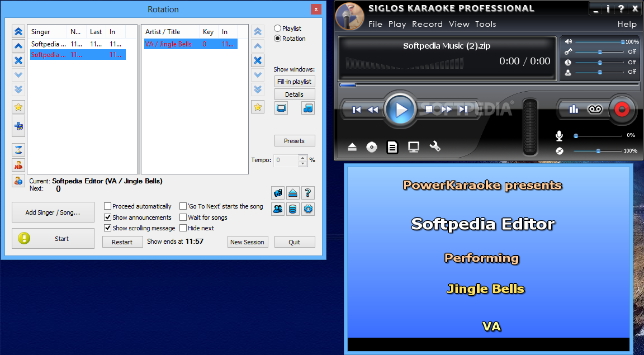Open the database icon in Rotation
644x355 pixels.
[x=293, y=209]
